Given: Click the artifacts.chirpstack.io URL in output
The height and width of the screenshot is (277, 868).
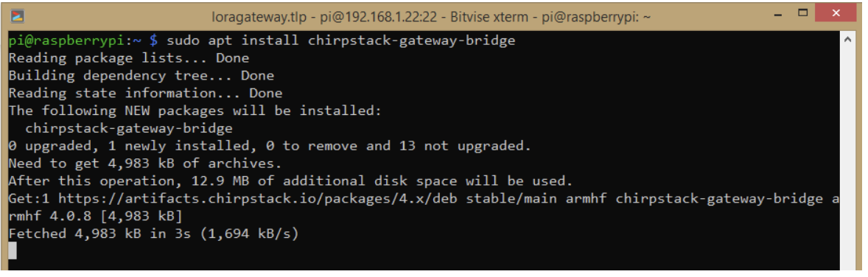Looking at the screenshot, I should (x=245, y=198).
